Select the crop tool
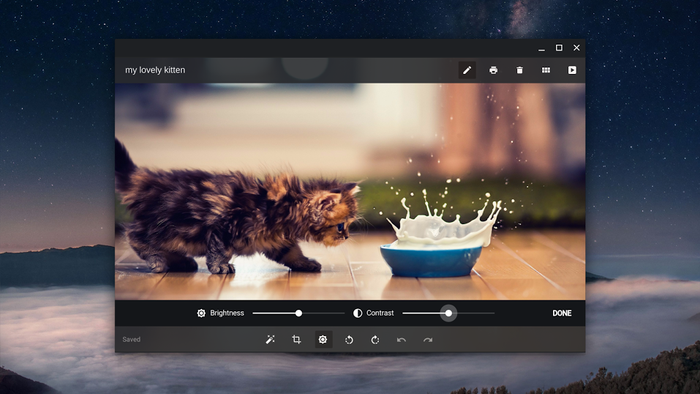Viewport: 700px width, 394px height. (x=296, y=340)
